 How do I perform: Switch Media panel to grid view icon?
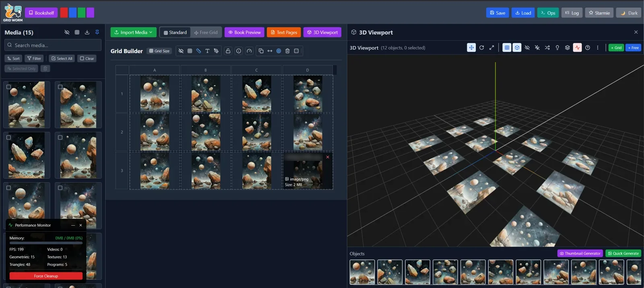[77, 32]
